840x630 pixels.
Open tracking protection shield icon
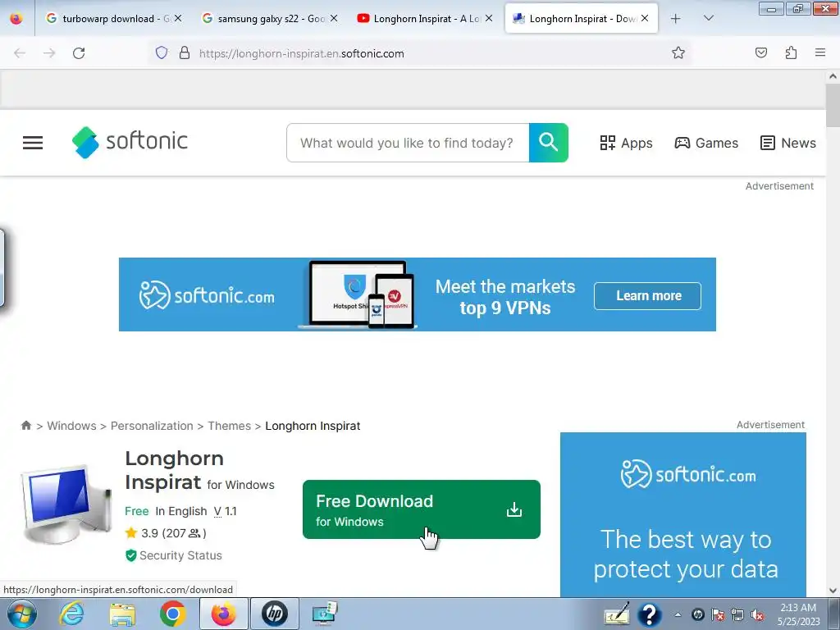[162, 52]
